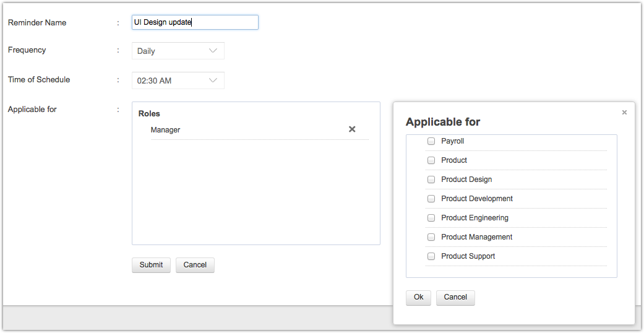Toggle the Product Engineering checkbox

(x=431, y=218)
